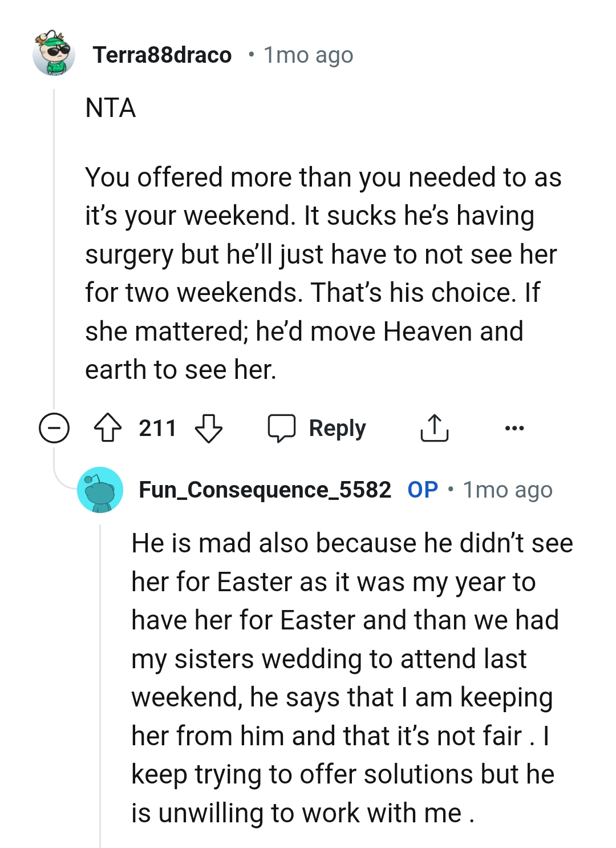This screenshot has height=848, width=616.
Task: Click the 211 vote count
Action: point(158,428)
